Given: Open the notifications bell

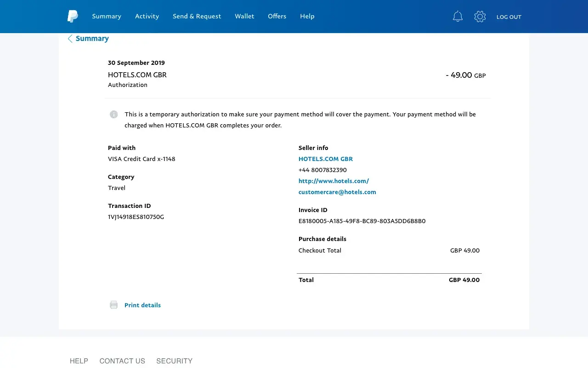Looking at the screenshot, I should click(458, 17).
